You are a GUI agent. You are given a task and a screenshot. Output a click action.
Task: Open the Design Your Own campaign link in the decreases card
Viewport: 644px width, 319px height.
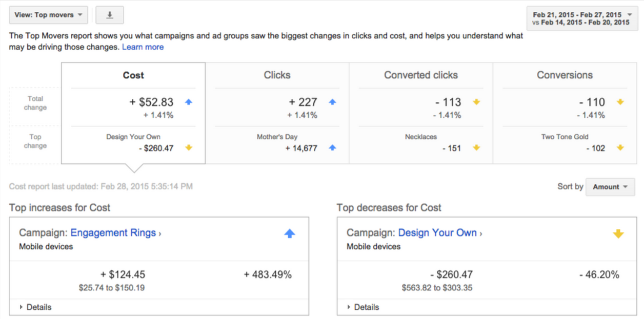coord(437,233)
